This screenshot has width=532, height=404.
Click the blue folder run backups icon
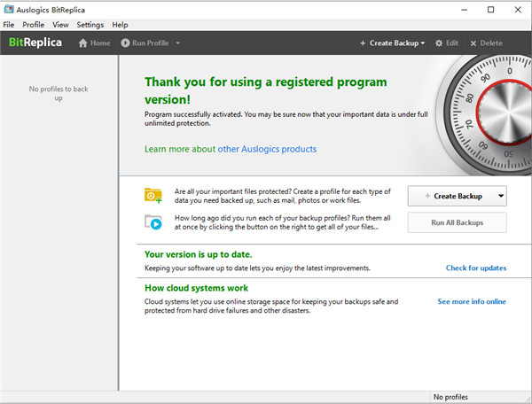pos(153,221)
